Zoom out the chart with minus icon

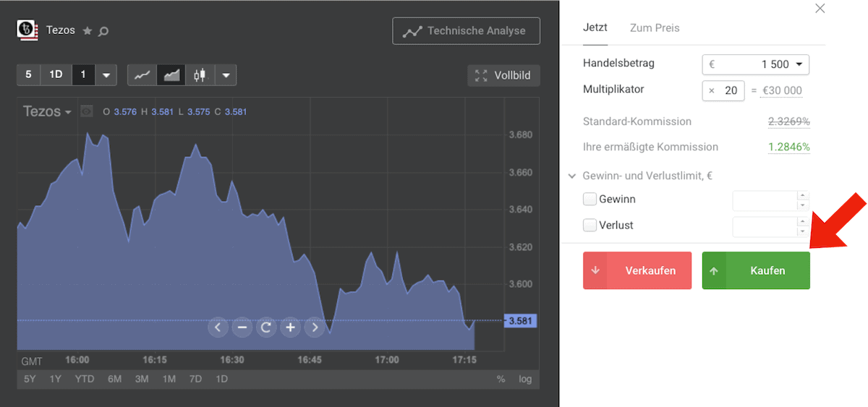coord(242,327)
